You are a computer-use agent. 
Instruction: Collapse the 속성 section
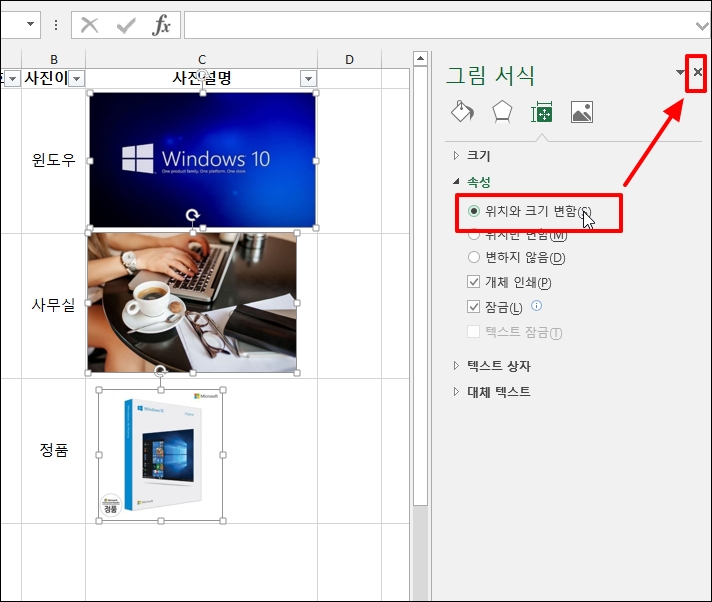pos(456,182)
